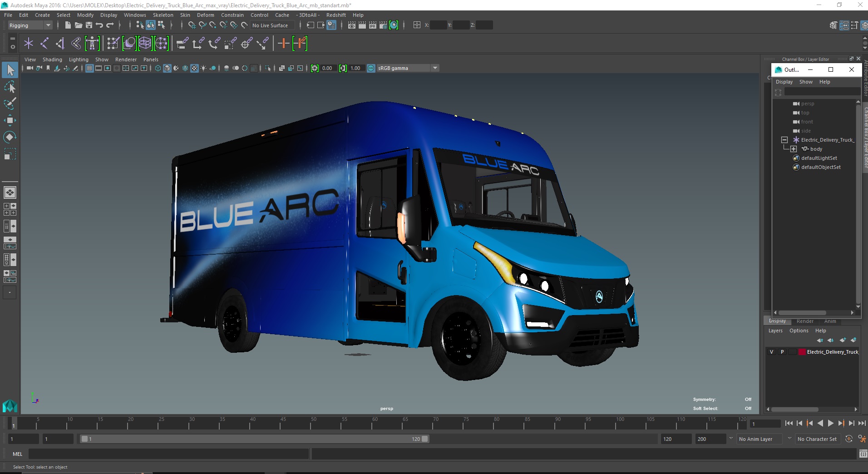This screenshot has height=474, width=868.
Task: Switch to the Anim layer tab
Action: 830,321
